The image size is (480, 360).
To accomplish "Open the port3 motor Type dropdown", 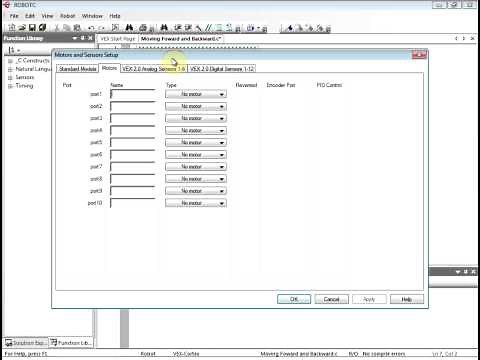I will coord(196,118).
